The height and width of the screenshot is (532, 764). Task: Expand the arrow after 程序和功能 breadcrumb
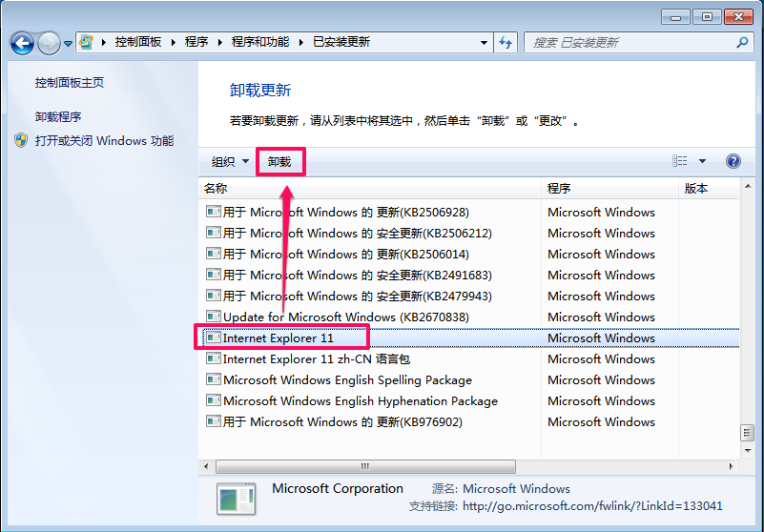[301, 42]
